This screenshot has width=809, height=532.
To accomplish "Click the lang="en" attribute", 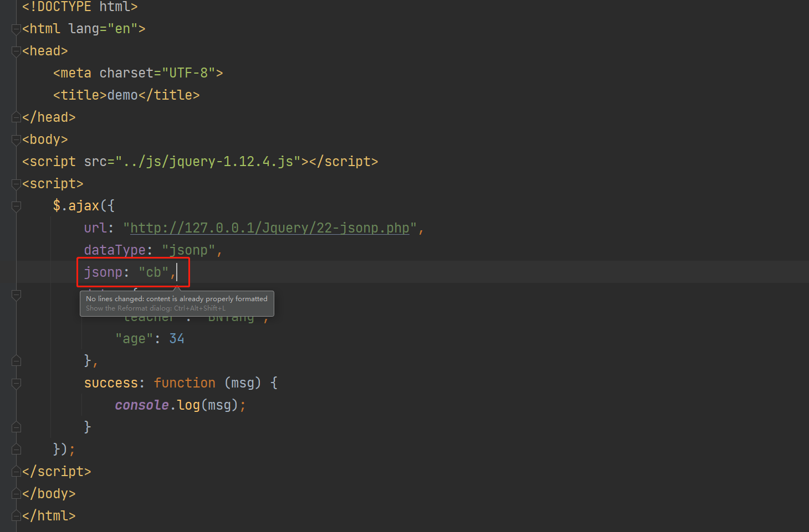I will tap(103, 29).
